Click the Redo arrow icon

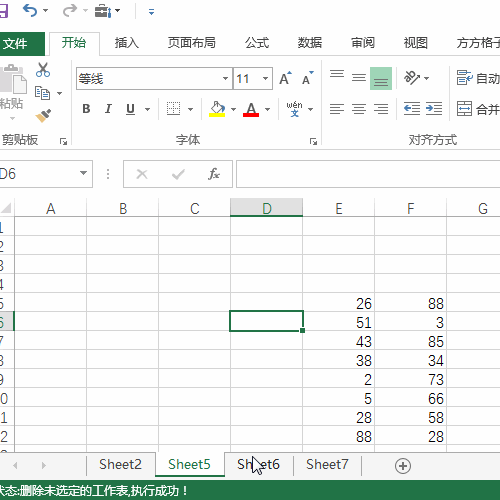coord(70,11)
